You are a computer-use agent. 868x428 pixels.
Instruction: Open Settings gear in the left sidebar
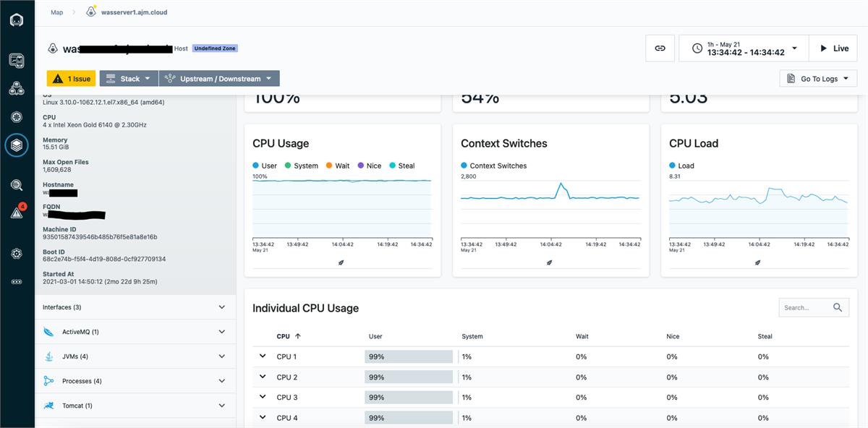[16, 254]
